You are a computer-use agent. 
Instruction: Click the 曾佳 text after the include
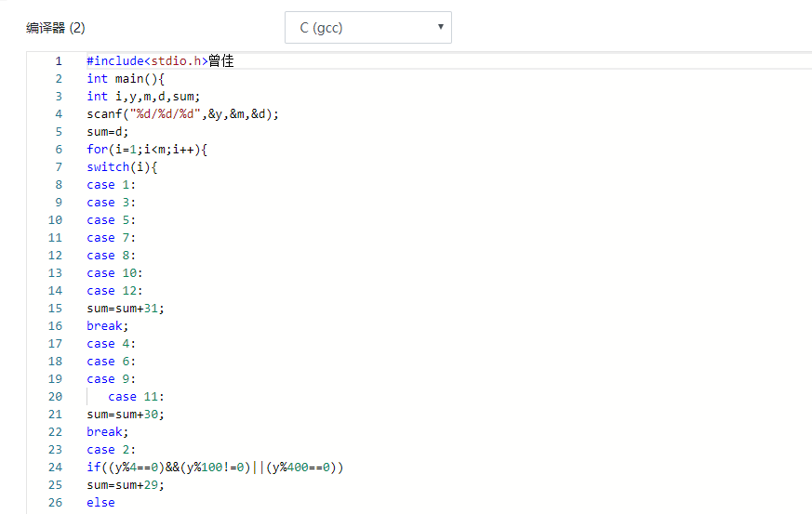click(x=220, y=61)
